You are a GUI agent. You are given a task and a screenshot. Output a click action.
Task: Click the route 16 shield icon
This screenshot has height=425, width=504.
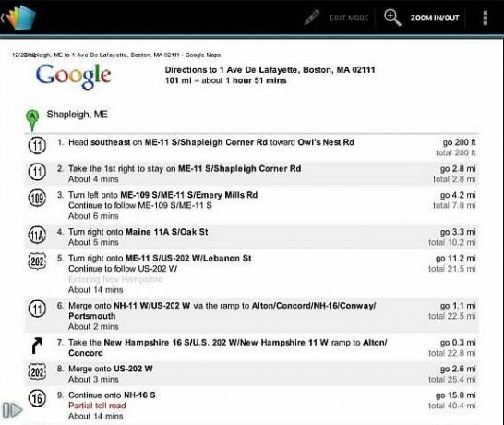(x=37, y=398)
